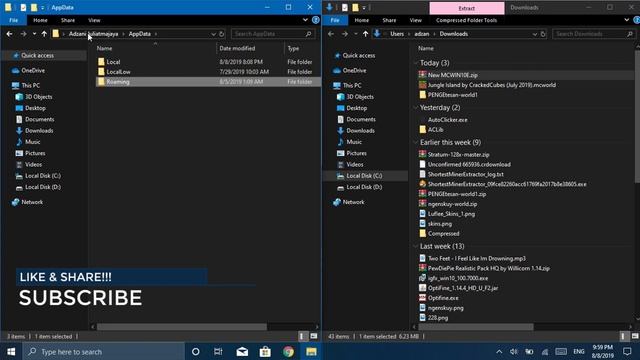This screenshot has width=640, height=360.
Task: Open File menu in AppData window
Action: pos(13,20)
